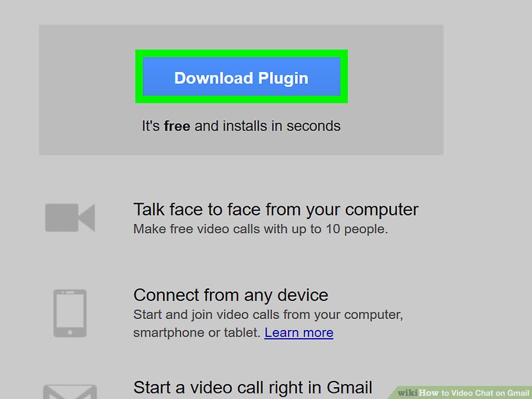532x399 pixels.
Task: Click the wikiHow logo in the watermark
Action: tap(418, 392)
